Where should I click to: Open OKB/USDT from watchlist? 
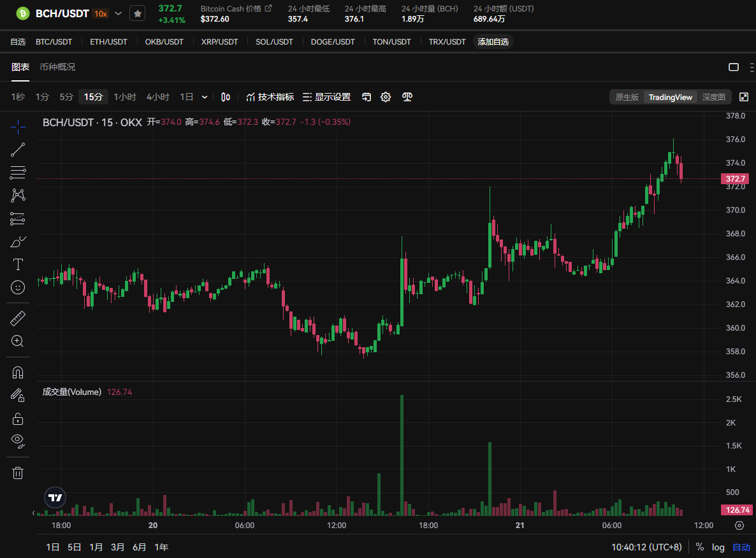[164, 42]
